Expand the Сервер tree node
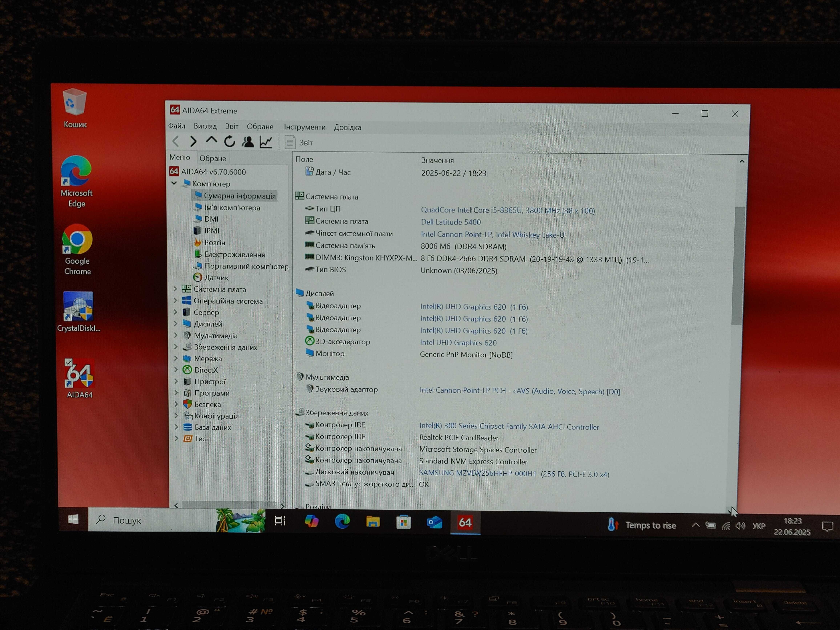 pyautogui.click(x=175, y=312)
